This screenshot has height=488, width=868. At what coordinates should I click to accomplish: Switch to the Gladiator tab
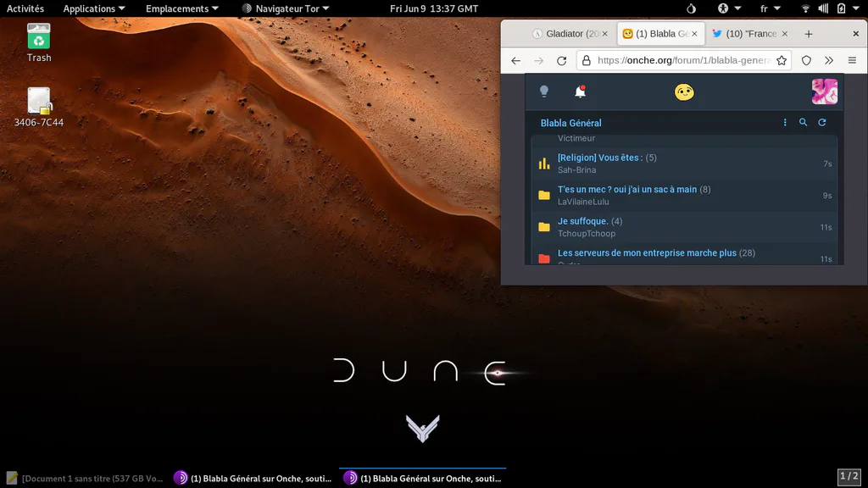click(x=570, y=34)
